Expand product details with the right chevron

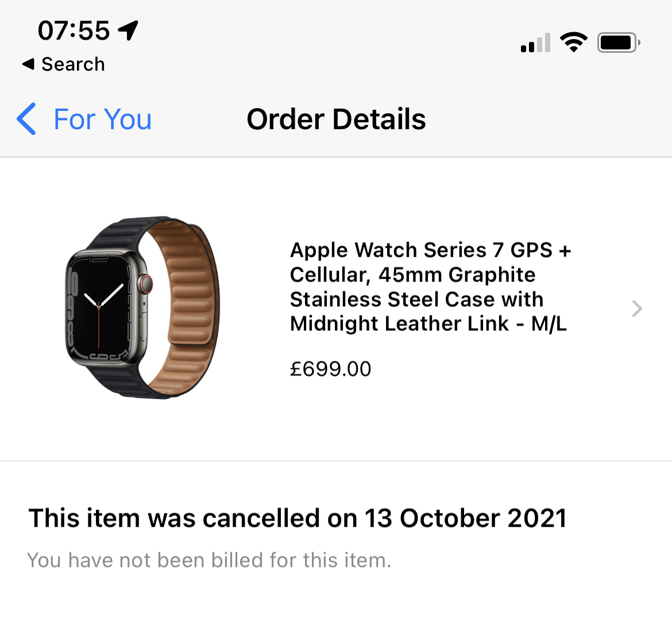(636, 308)
